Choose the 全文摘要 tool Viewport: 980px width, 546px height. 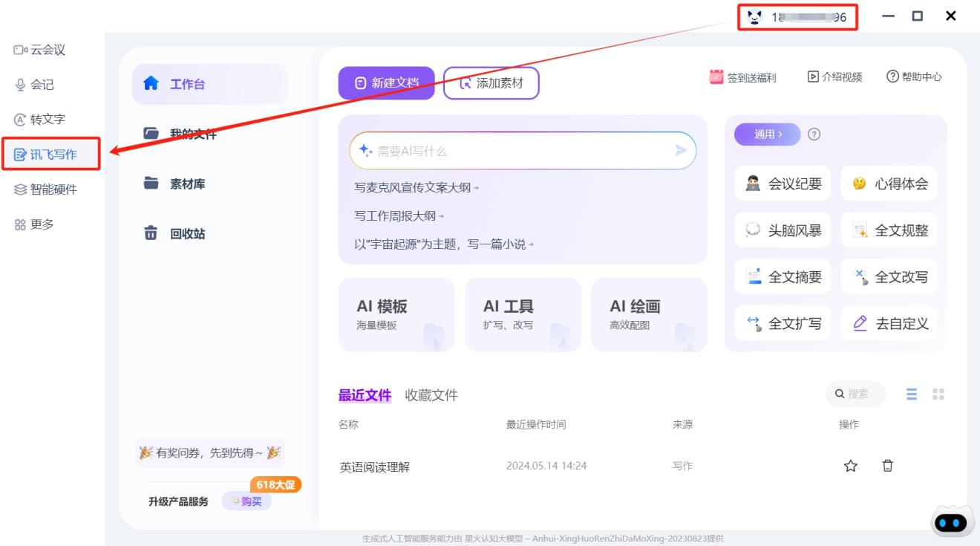pos(783,277)
